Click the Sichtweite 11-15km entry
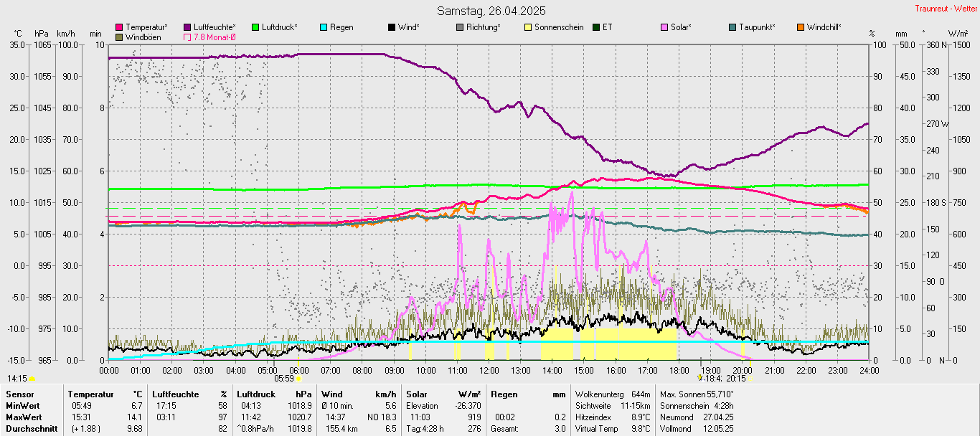 click(x=613, y=406)
